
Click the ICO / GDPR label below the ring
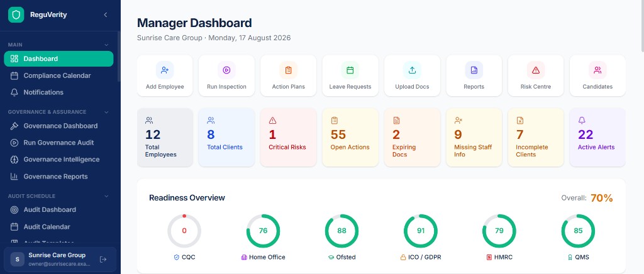pos(425,257)
